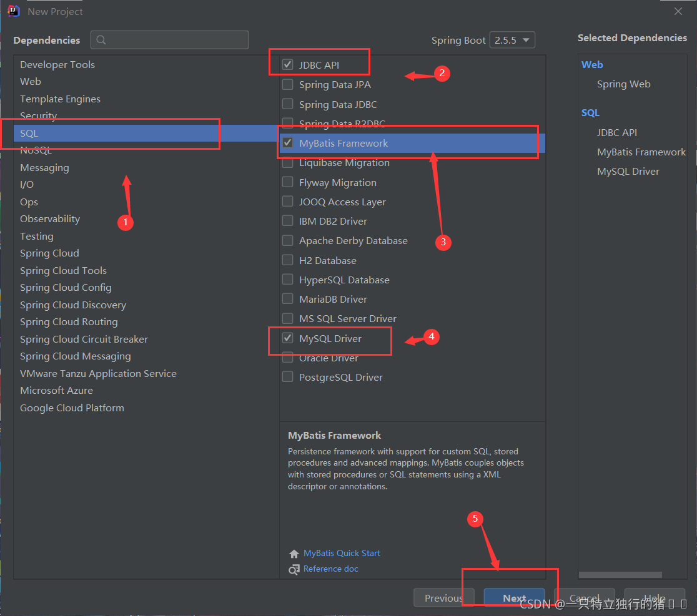The height and width of the screenshot is (616, 697).
Task: Click the search magnifier icon in Dependencies field
Action: click(x=101, y=40)
